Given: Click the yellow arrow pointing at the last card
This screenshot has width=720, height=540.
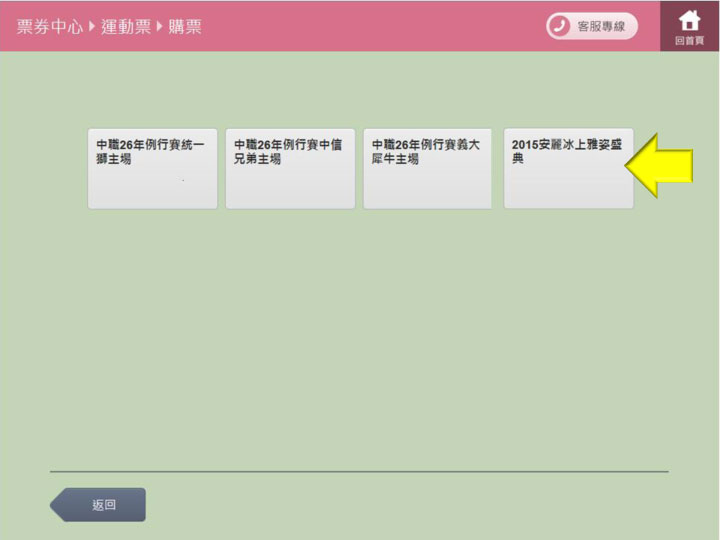Looking at the screenshot, I should click(x=659, y=166).
